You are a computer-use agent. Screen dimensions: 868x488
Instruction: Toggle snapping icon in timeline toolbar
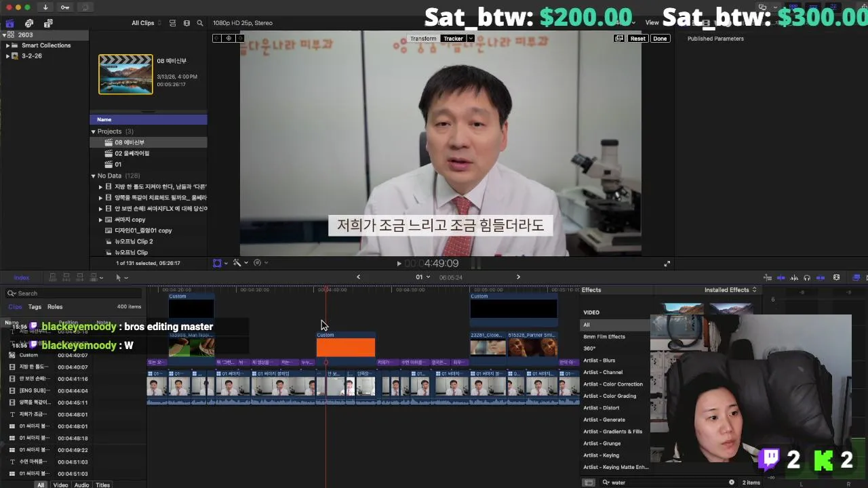pyautogui.click(x=821, y=277)
